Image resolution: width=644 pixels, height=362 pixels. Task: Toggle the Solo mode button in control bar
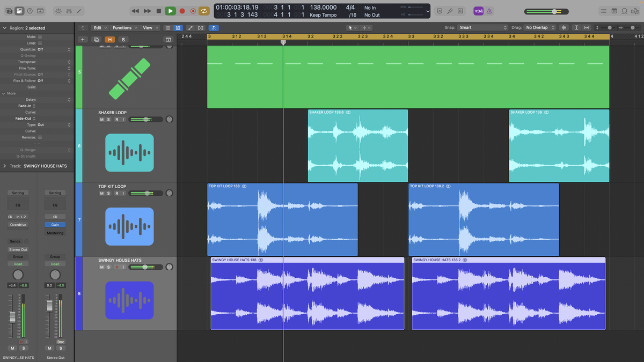[460, 11]
